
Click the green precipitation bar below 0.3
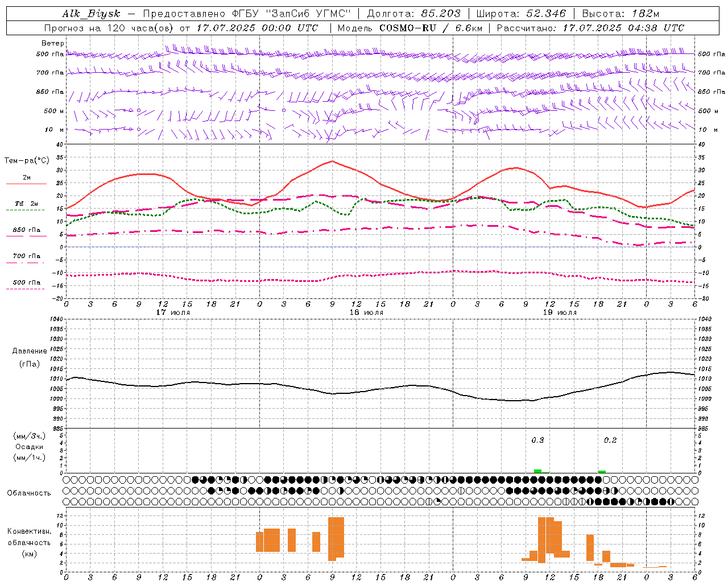pyautogui.click(x=537, y=471)
